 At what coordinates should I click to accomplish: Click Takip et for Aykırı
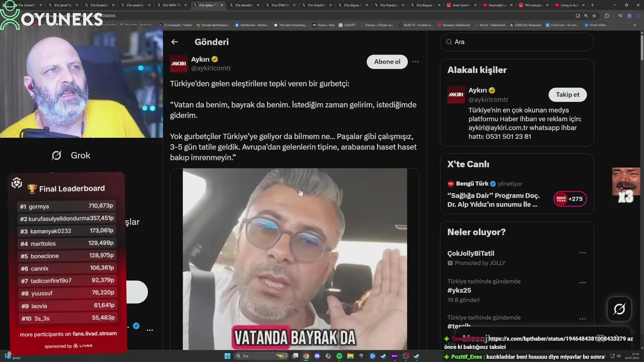tap(568, 95)
